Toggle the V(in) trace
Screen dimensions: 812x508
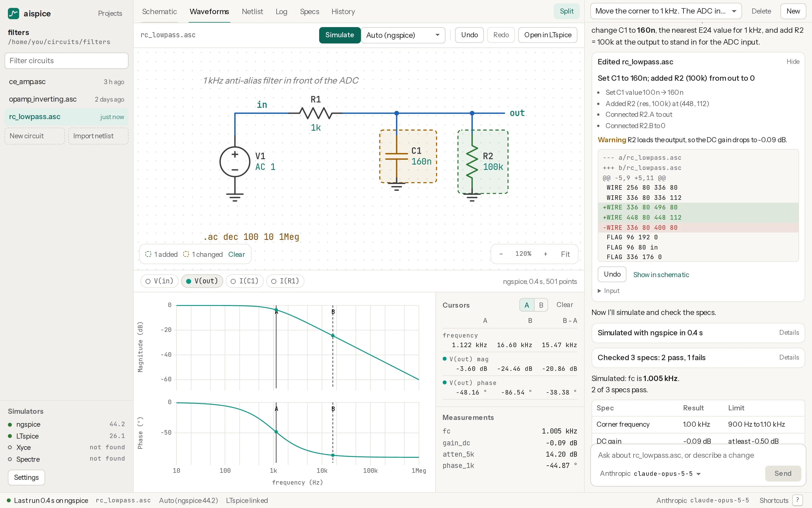tap(160, 281)
